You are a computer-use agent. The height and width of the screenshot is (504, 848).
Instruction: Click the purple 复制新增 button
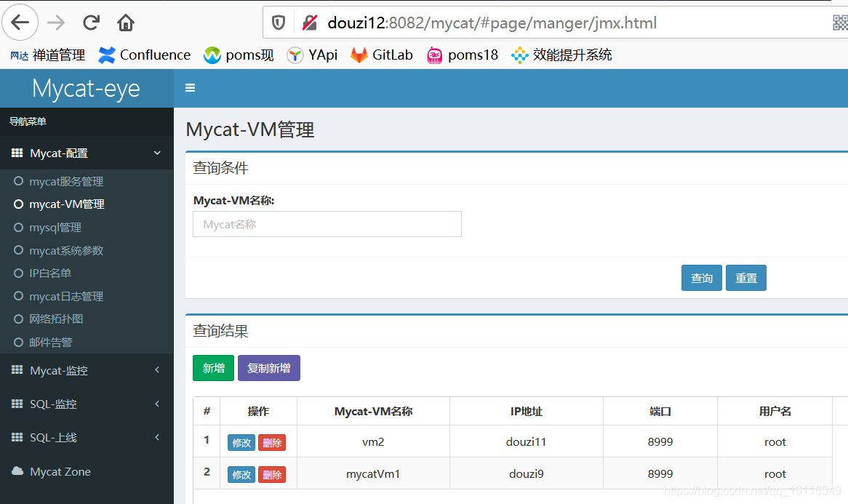269,368
